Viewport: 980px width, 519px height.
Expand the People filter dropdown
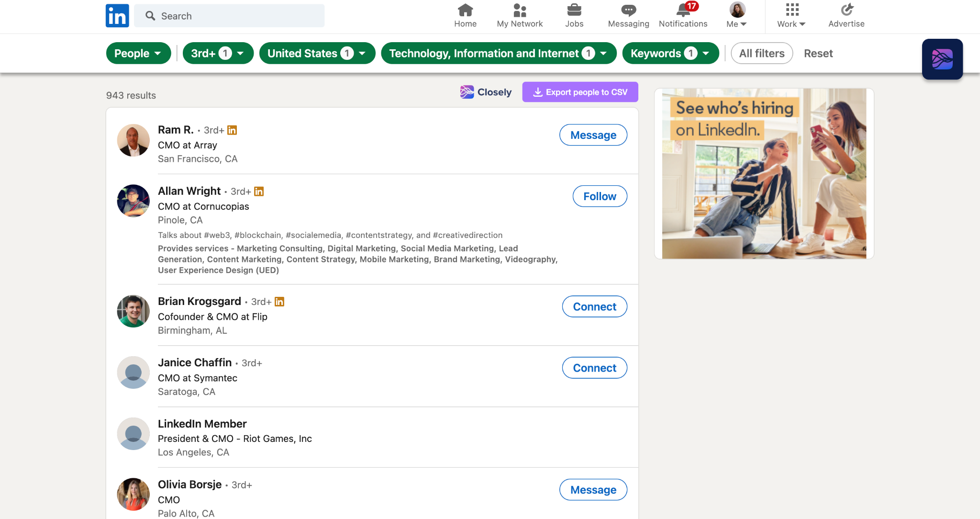(x=138, y=53)
